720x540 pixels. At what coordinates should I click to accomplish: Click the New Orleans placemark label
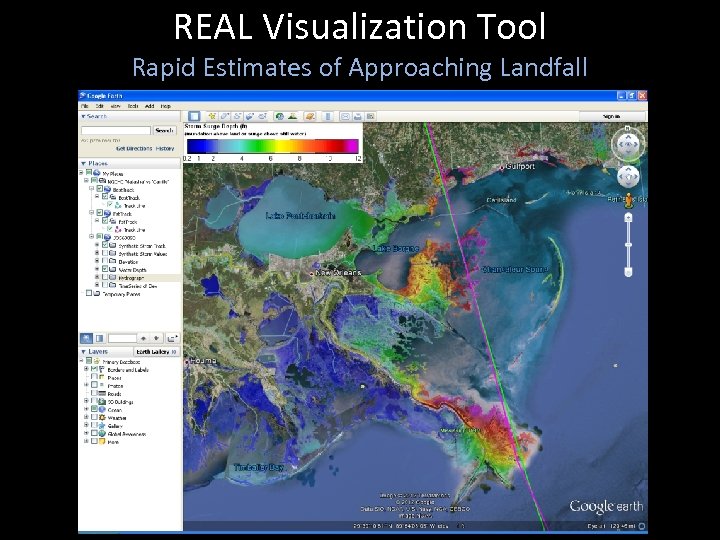coord(339,273)
